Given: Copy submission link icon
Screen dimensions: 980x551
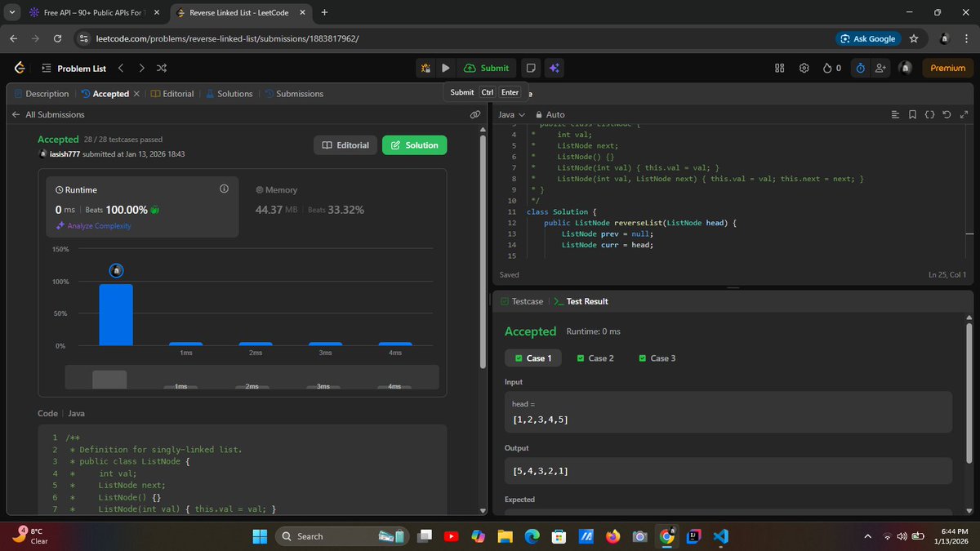Looking at the screenshot, I should (x=475, y=115).
